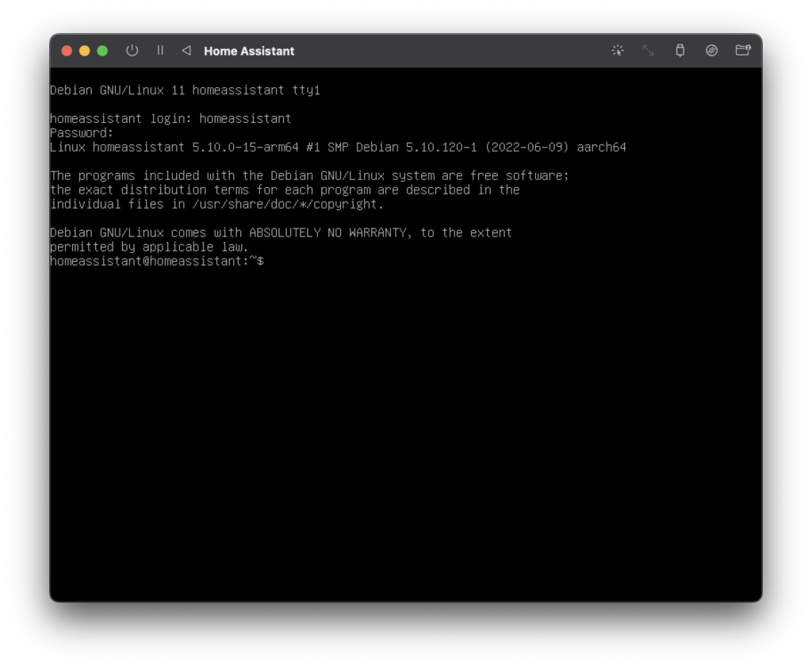Click the 'permitted by applicable law.' line
Image resolution: width=812 pixels, height=668 pixels.
(149, 247)
